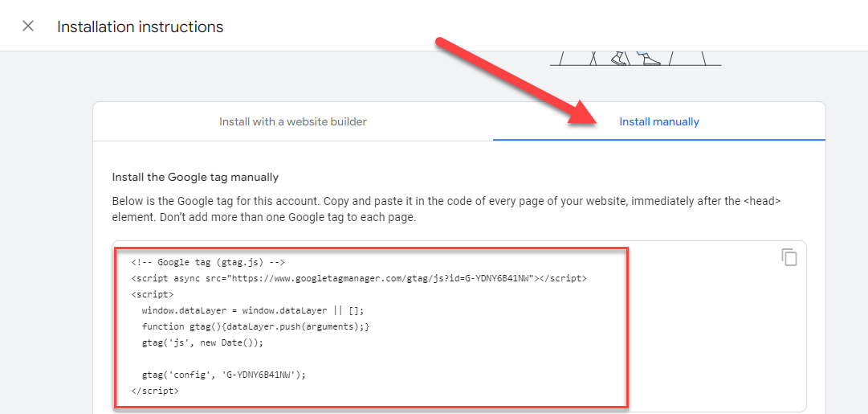This screenshot has width=868, height=414.
Task: Click the googletagmanager script src line
Action: 359,278
